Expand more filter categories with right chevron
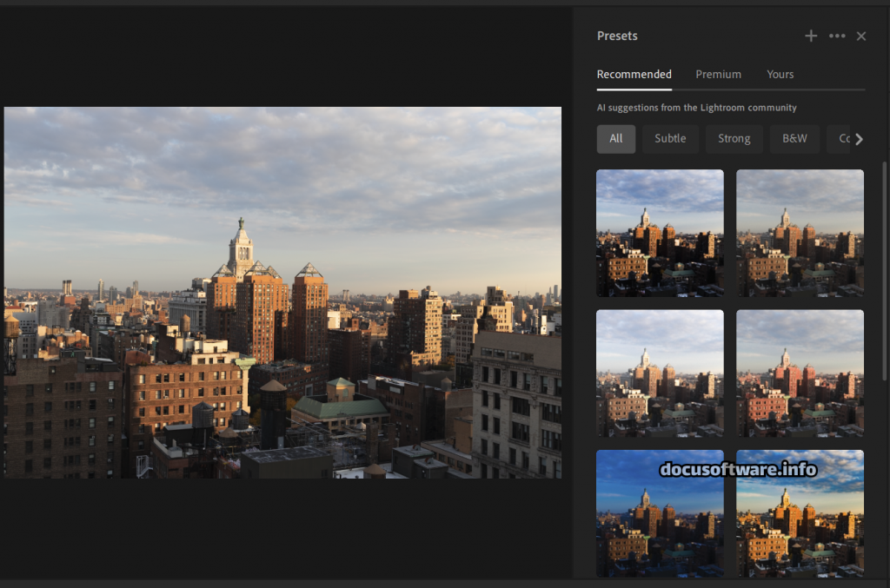This screenshot has width=890, height=588. 860,139
